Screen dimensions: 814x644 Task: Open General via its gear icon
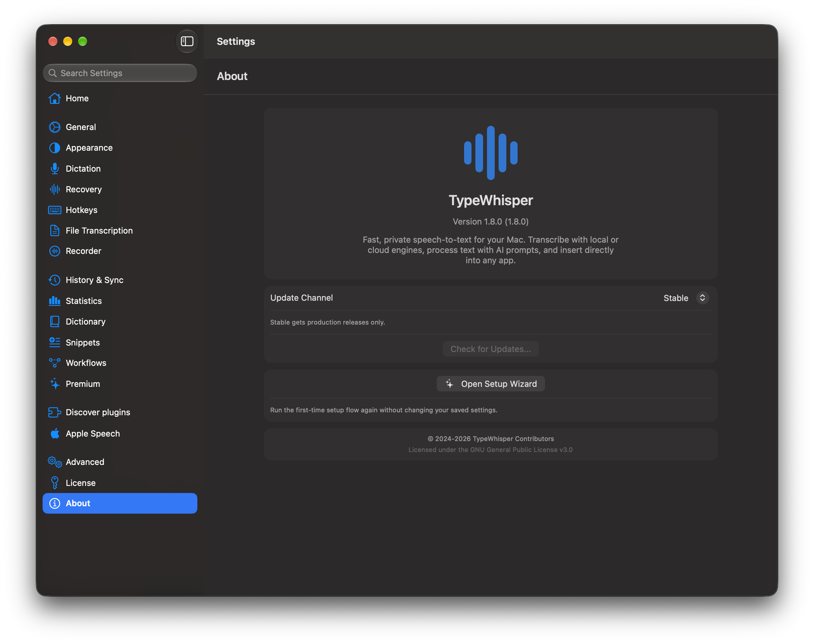coord(55,127)
